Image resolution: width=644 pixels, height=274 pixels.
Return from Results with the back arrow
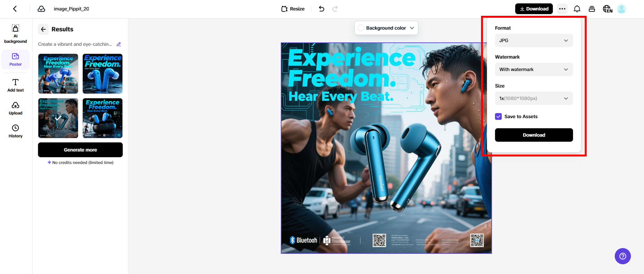[x=43, y=29]
